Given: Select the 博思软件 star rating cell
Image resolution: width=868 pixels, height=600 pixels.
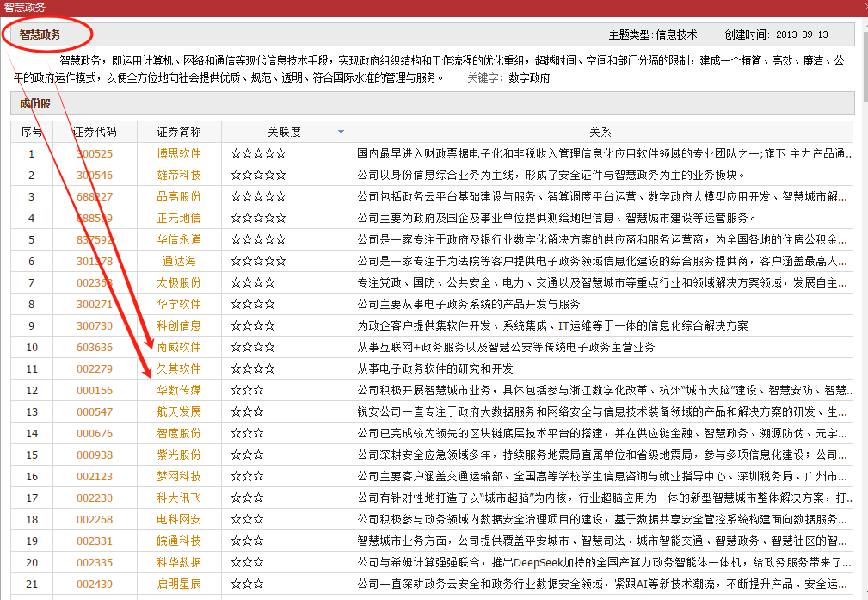Looking at the screenshot, I should (x=285, y=153).
